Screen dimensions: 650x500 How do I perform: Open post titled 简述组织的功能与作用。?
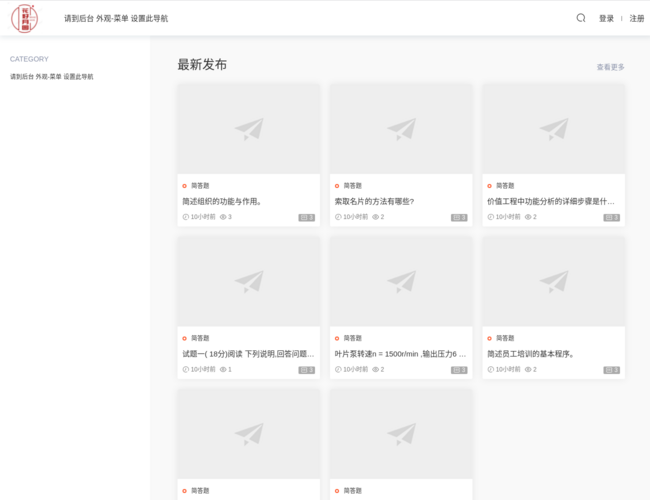pyautogui.click(x=222, y=201)
